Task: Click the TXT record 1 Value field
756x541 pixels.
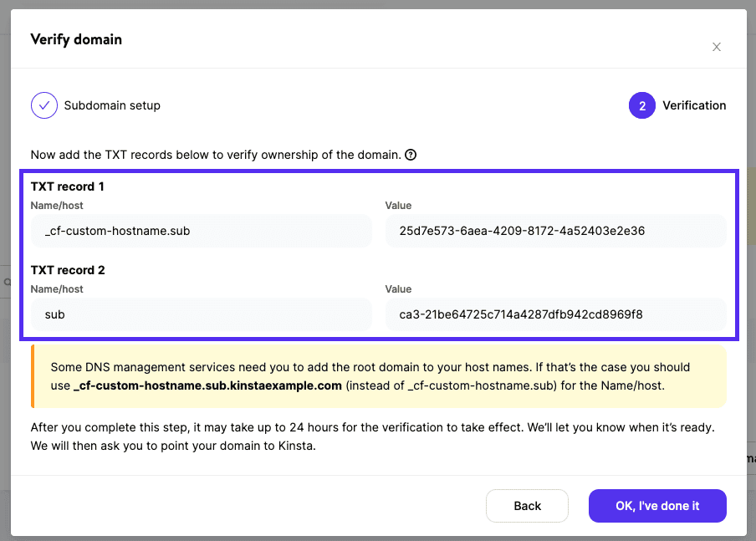Action: click(x=555, y=231)
